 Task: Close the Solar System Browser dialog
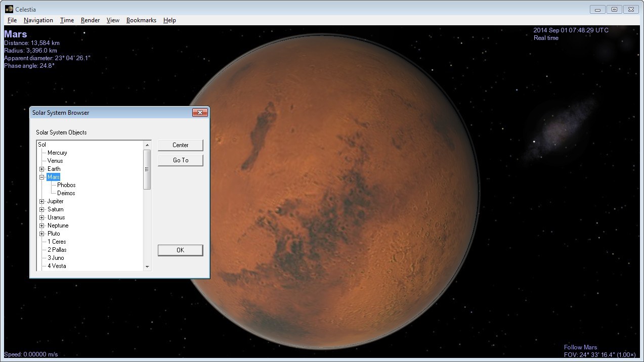[x=200, y=113]
